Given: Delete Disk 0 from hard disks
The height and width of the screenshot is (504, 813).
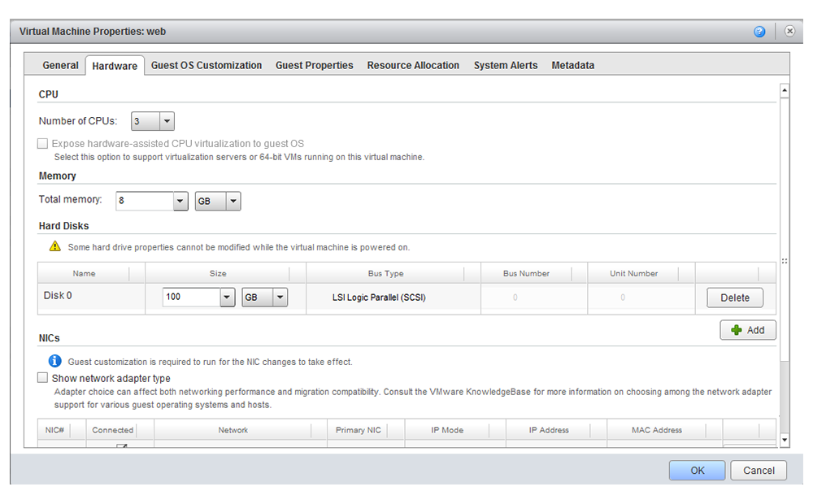Looking at the screenshot, I should (734, 298).
